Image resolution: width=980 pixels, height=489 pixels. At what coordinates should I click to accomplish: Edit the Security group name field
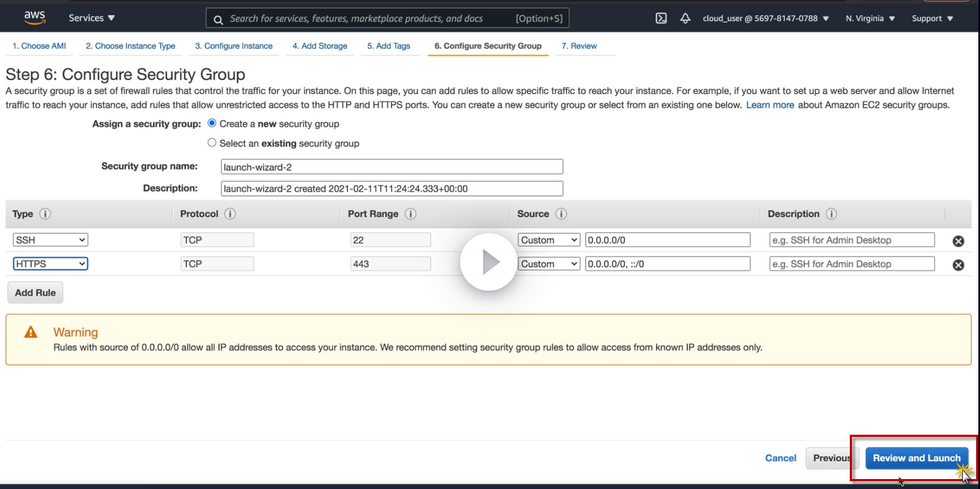pyautogui.click(x=392, y=167)
